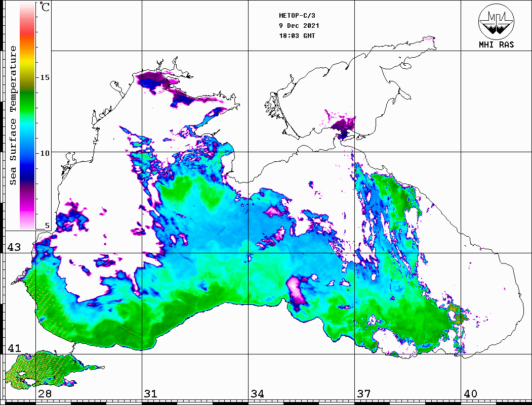Click longitude label '34'

tap(257, 394)
